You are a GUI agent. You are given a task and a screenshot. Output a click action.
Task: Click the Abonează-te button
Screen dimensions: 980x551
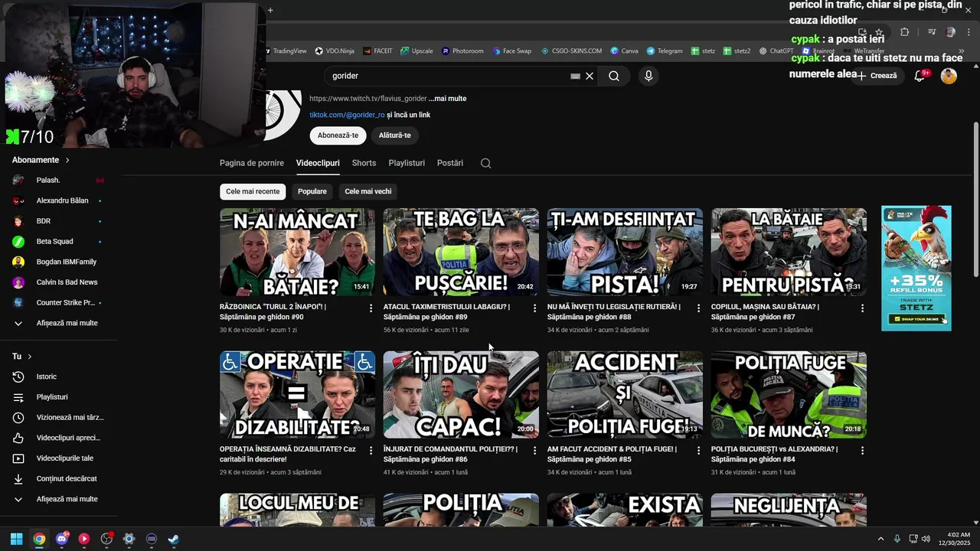click(x=338, y=135)
